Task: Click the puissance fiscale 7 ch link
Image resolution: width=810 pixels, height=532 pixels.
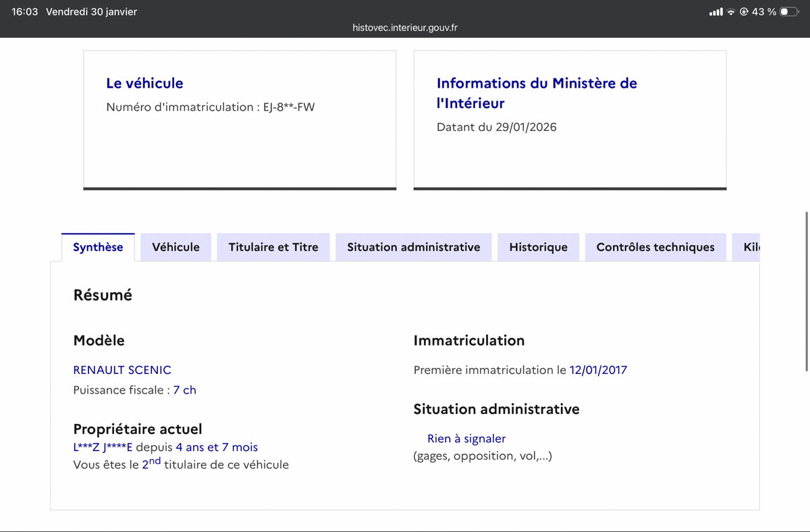Action: point(185,390)
